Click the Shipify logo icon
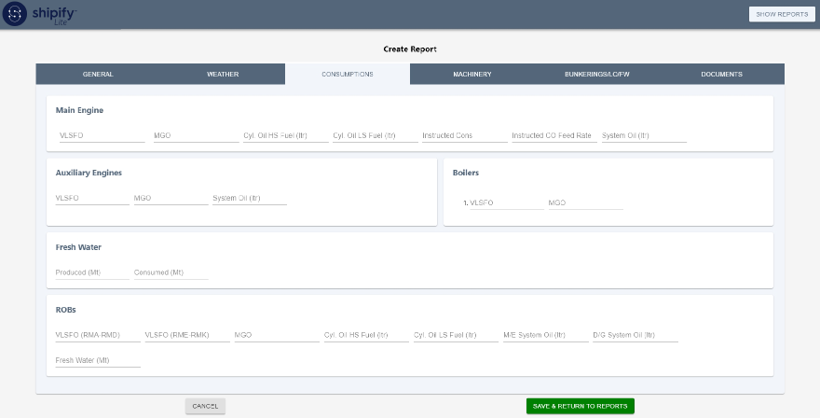This screenshot has height=418, width=820. coord(15,15)
